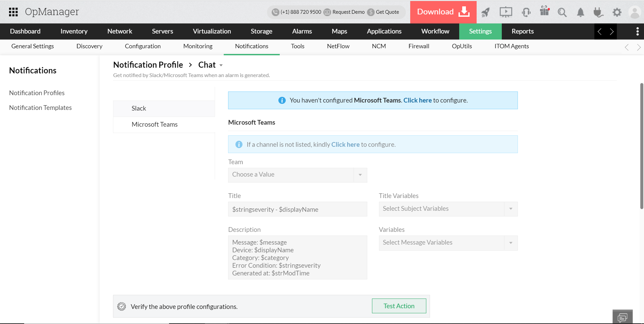The width and height of the screenshot is (644, 324).
Task: Open the gear settings icon
Action: [x=617, y=12]
